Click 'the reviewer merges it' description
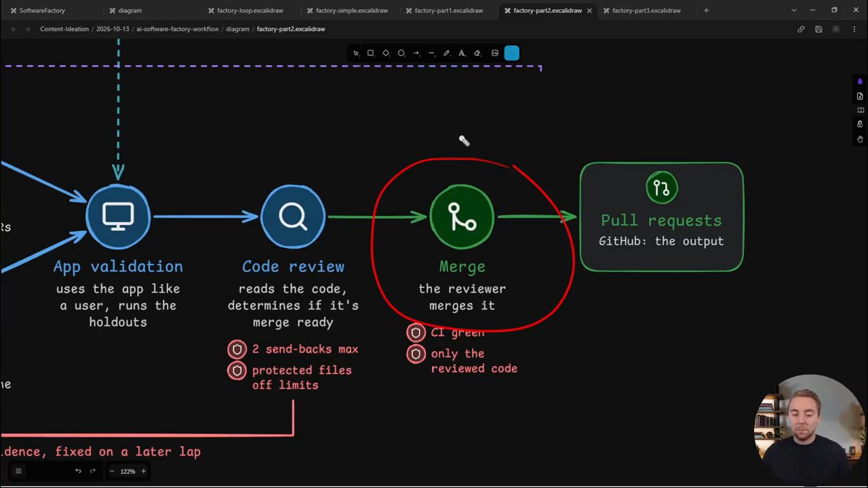The width and height of the screenshot is (868, 488). click(x=462, y=297)
